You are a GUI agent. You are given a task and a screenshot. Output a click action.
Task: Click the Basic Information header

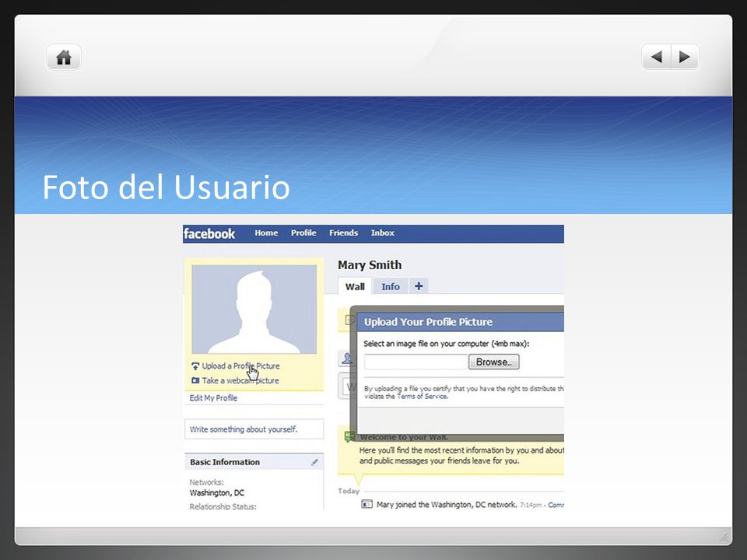pyautogui.click(x=225, y=462)
